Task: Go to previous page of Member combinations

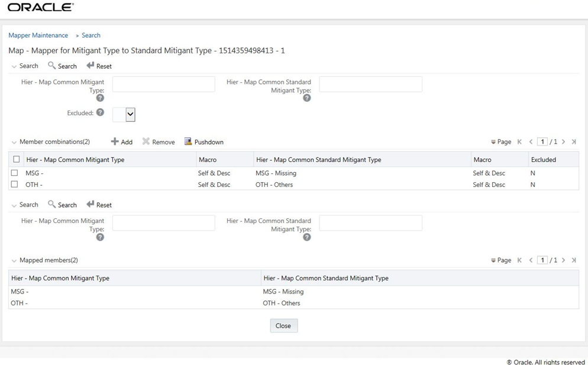Action: tap(531, 142)
